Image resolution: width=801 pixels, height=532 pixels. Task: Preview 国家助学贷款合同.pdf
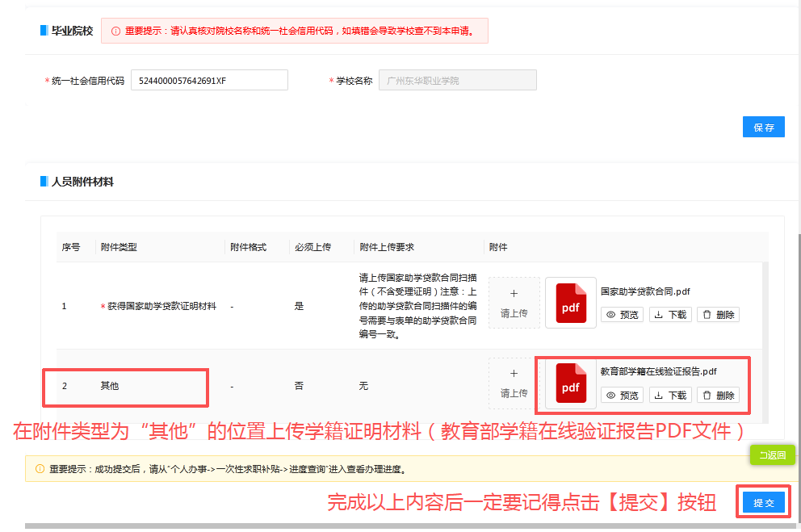pyautogui.click(x=623, y=315)
